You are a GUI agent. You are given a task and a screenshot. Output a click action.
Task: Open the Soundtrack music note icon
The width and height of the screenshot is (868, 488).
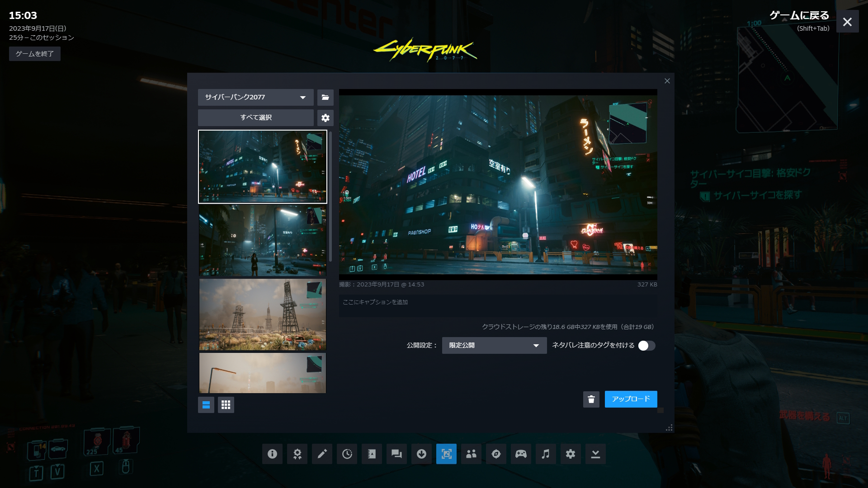click(546, 454)
